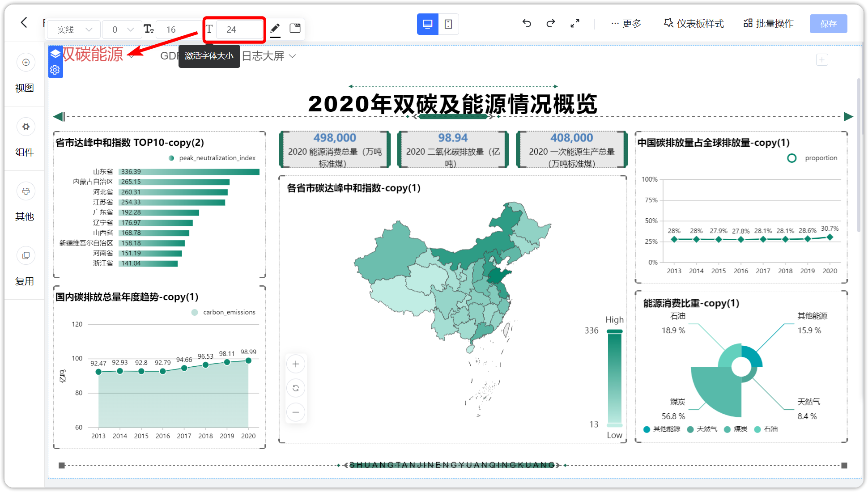Select the 498,000 energy consumption card
868x492 pixels.
click(335, 149)
